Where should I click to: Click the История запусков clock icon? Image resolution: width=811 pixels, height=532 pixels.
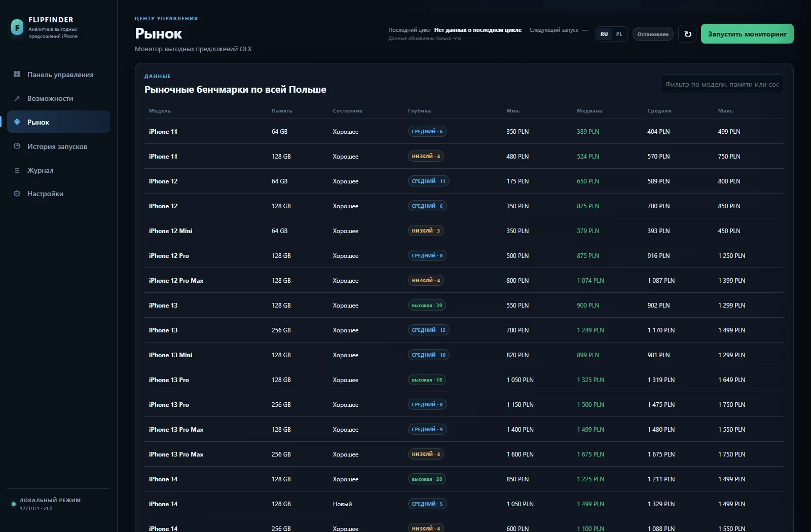click(17, 146)
